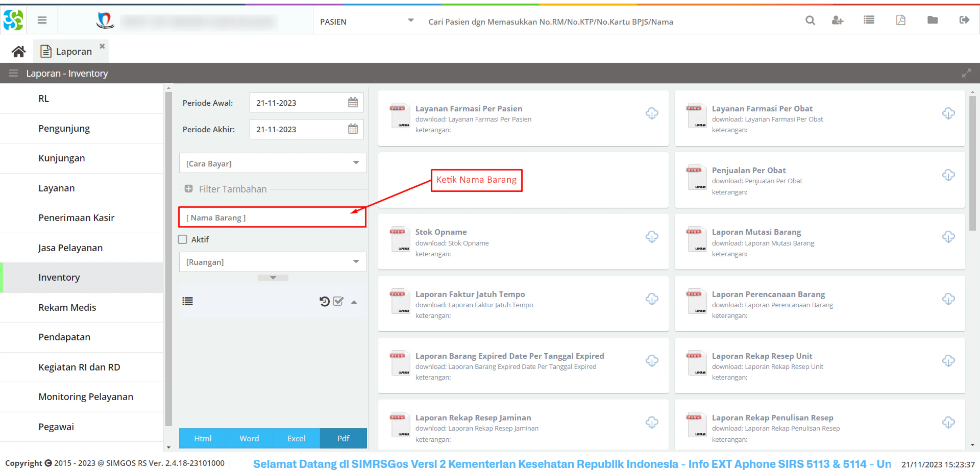Viewport: 980px width, 474px height.
Task: Go to the home icon
Action: click(x=18, y=51)
